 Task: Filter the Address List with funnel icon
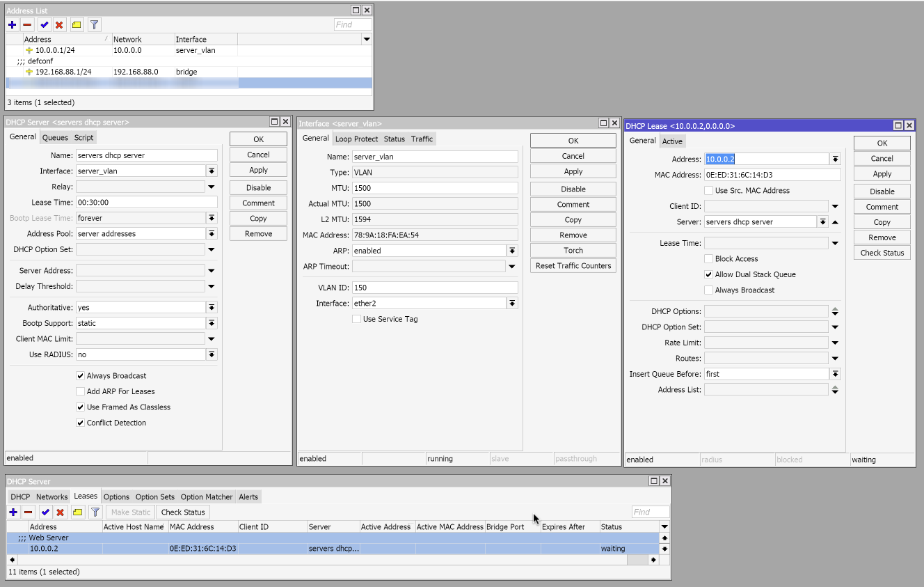[94, 24]
